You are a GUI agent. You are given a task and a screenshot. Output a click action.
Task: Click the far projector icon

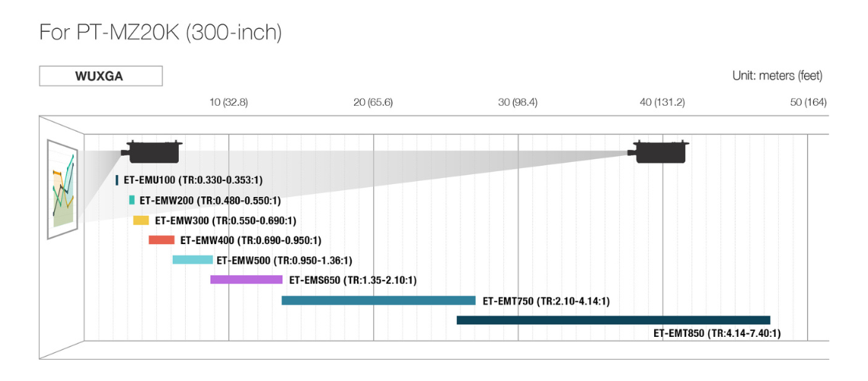pos(661,151)
